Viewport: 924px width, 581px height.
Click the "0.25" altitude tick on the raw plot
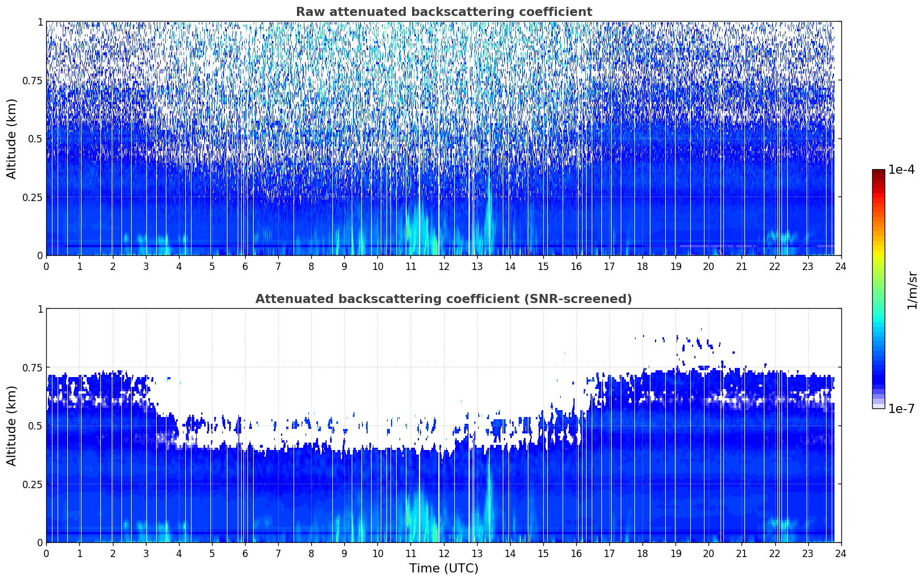point(32,197)
